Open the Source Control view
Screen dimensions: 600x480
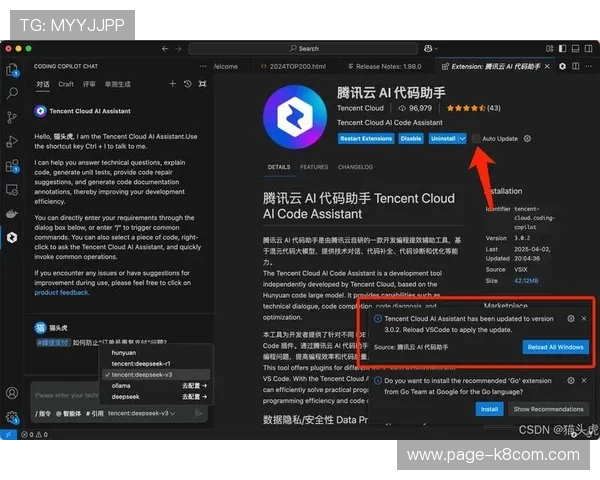point(12,117)
